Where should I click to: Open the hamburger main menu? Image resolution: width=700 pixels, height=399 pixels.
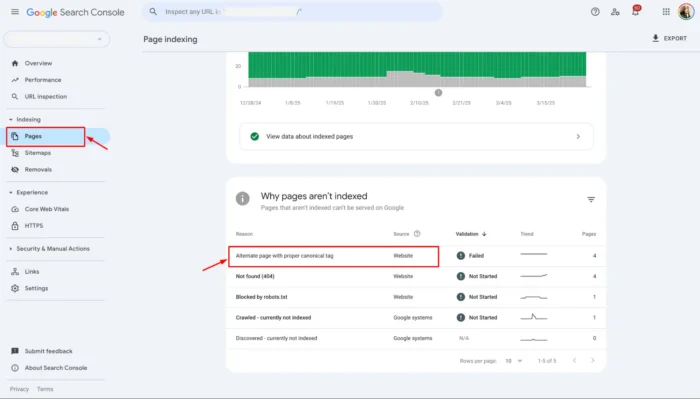point(15,12)
